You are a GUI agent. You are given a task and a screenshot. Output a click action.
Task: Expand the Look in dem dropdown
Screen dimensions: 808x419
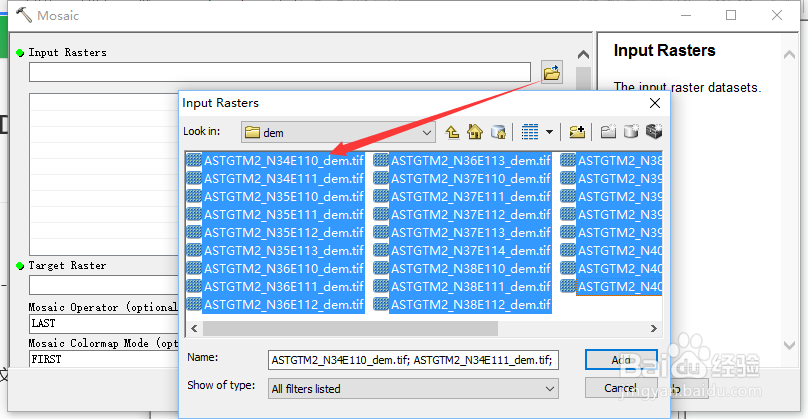coord(427,132)
